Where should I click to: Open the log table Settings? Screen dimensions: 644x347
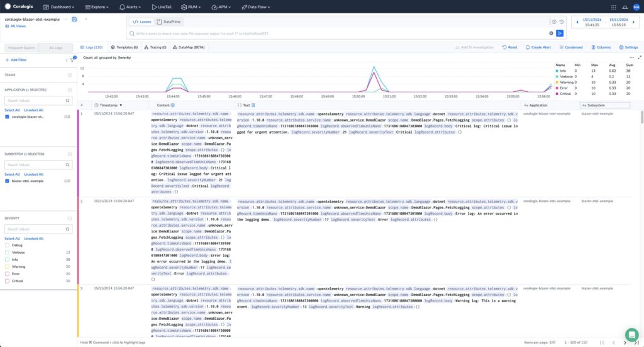click(628, 47)
